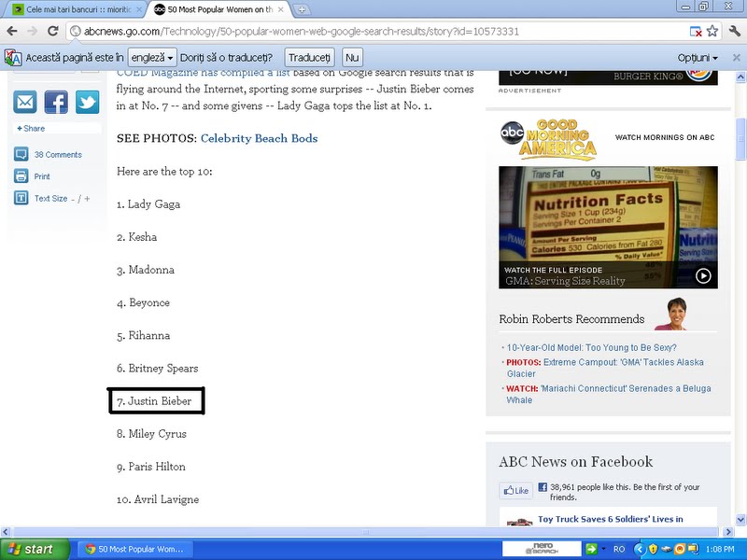Open a new tab with the plus button
Viewport: 747px width, 560px height.
301,9
